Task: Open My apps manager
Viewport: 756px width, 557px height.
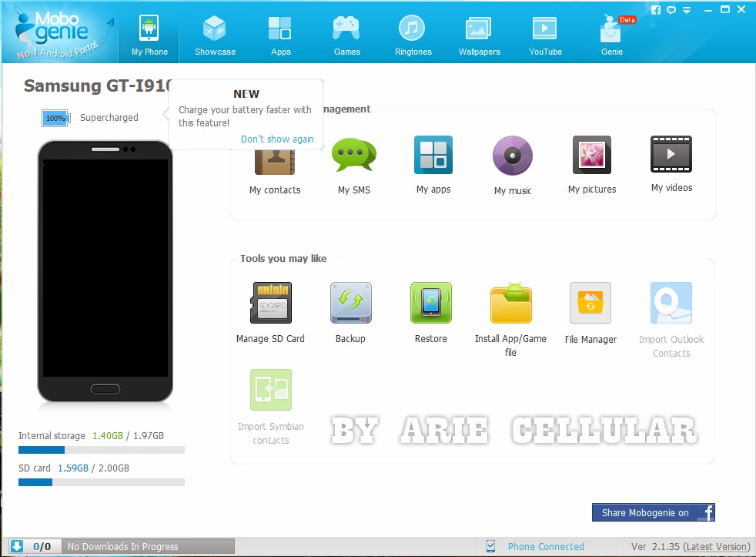Action: (x=433, y=166)
